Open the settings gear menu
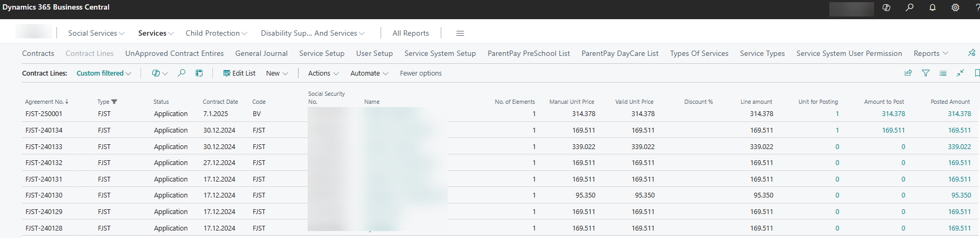The image size is (980, 238). coord(956,7)
